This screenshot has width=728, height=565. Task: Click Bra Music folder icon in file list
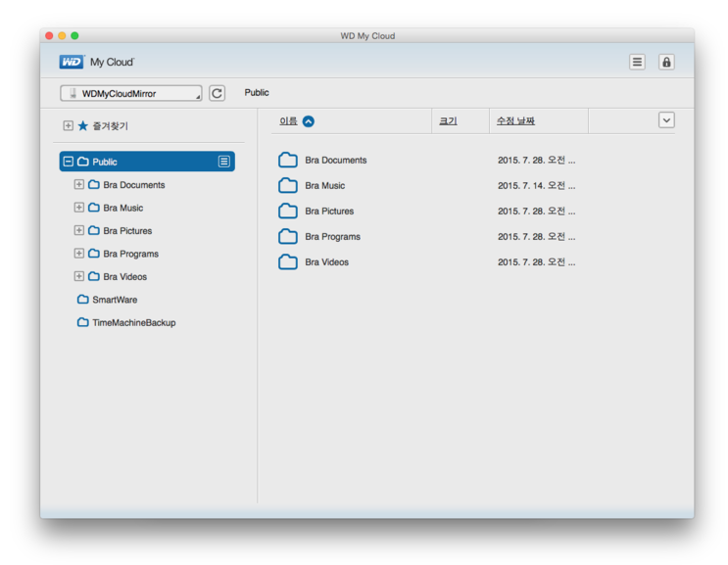point(288,185)
